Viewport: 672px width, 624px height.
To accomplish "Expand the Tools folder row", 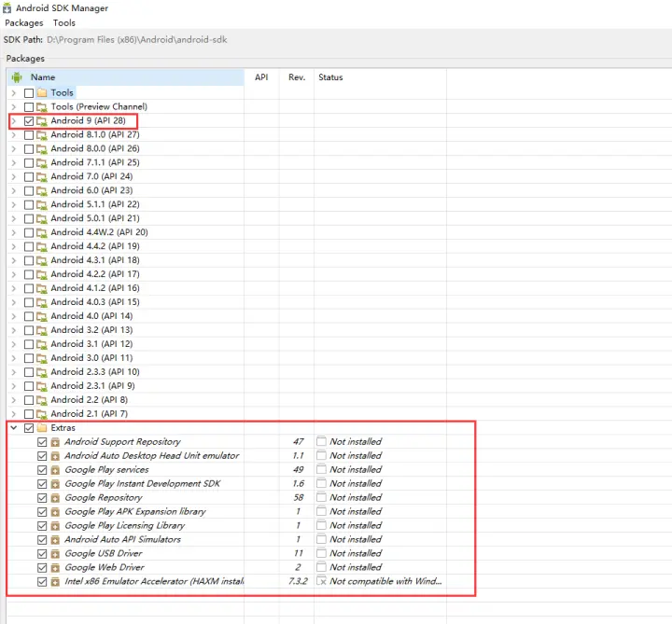I will (14, 92).
